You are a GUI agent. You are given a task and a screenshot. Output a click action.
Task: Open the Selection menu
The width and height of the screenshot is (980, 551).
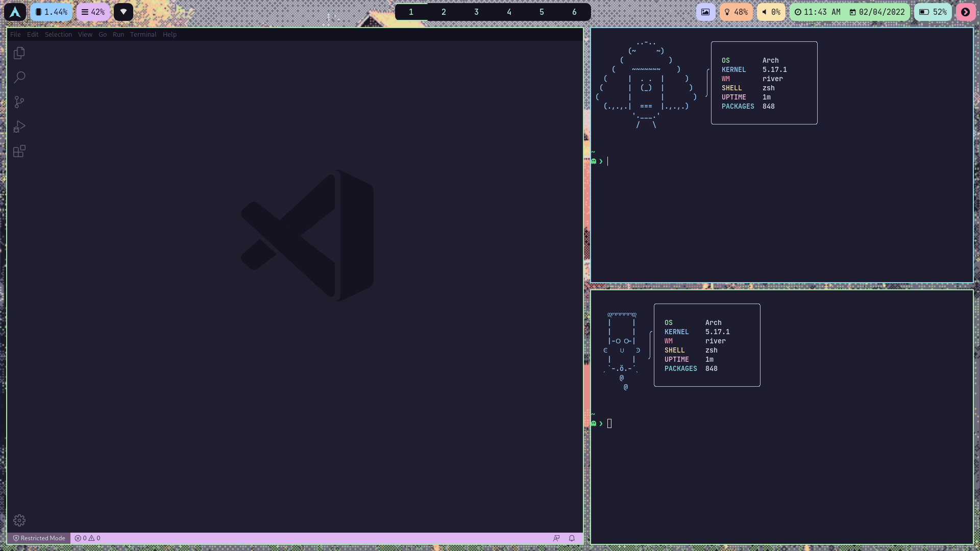pos(58,34)
